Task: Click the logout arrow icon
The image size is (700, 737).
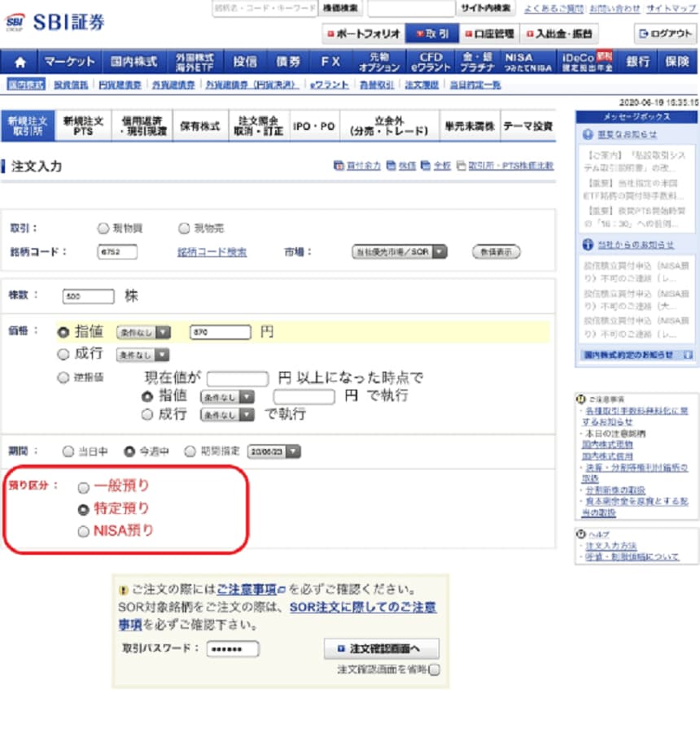Action: pyautogui.click(x=643, y=34)
